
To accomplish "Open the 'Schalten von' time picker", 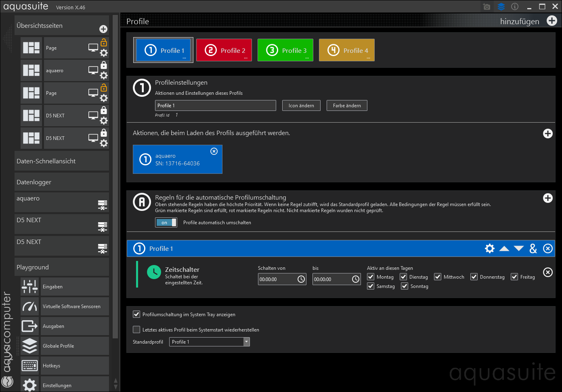I will pos(301,279).
